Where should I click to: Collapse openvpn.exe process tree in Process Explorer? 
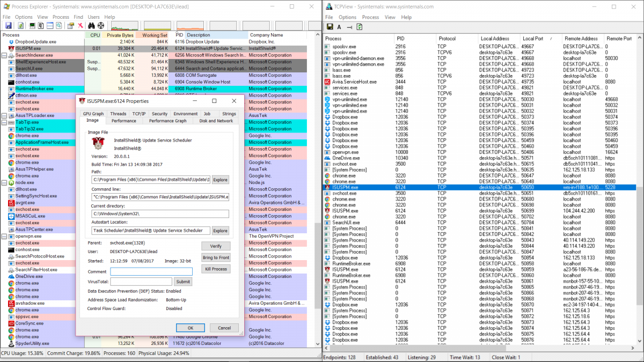[4, 236]
